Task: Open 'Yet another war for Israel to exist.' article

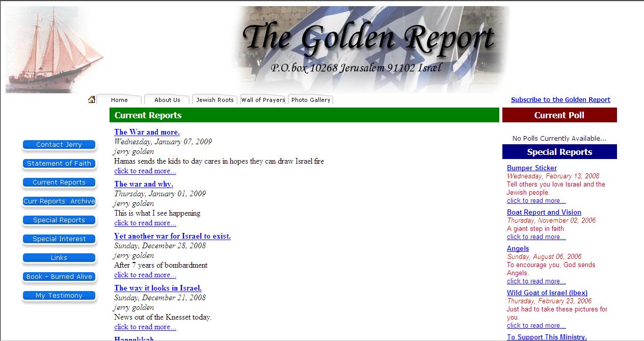Action: (x=172, y=236)
